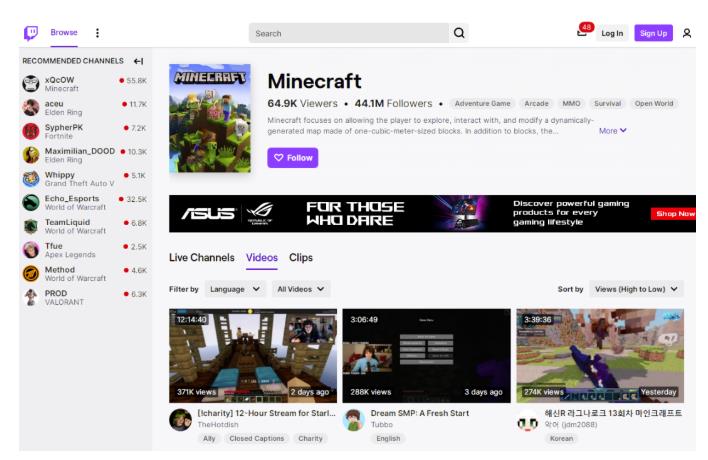708x460 pixels.
Task: Click the ASUS ROG banner advertisement
Action: click(x=432, y=214)
